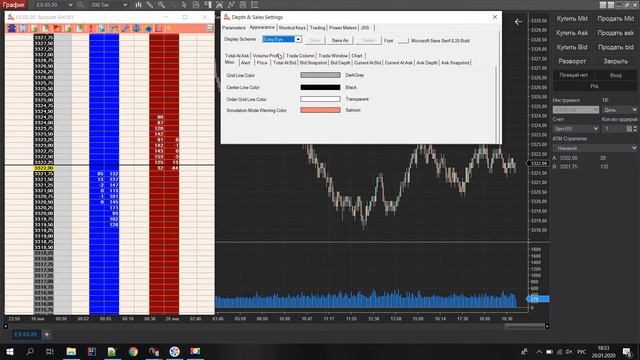
Task: Open the Счет account dropdown
Action: pos(576,129)
